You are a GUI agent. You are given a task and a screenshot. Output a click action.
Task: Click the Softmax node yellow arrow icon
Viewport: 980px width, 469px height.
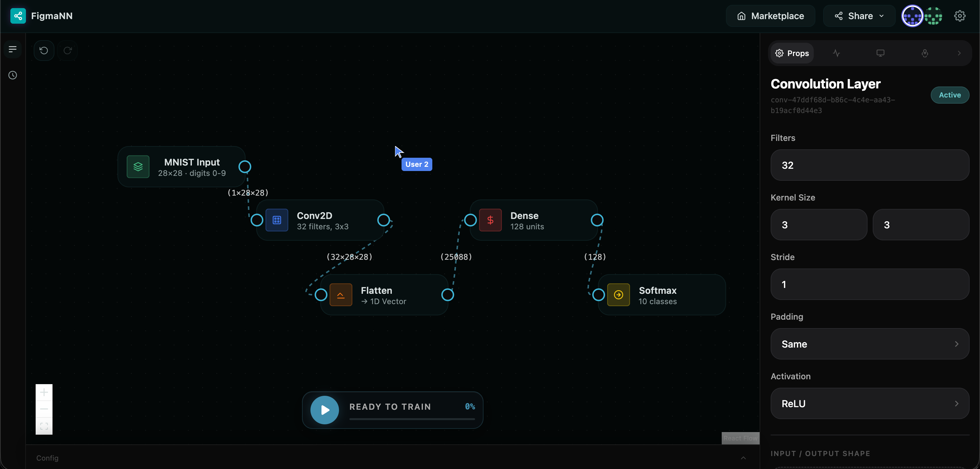618,295
